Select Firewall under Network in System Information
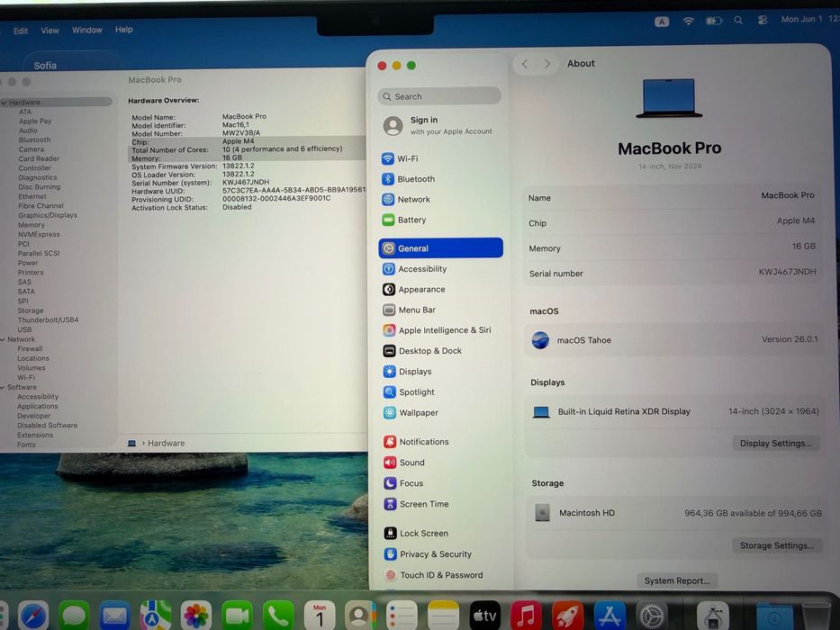Image resolution: width=840 pixels, height=630 pixels. tap(30, 349)
